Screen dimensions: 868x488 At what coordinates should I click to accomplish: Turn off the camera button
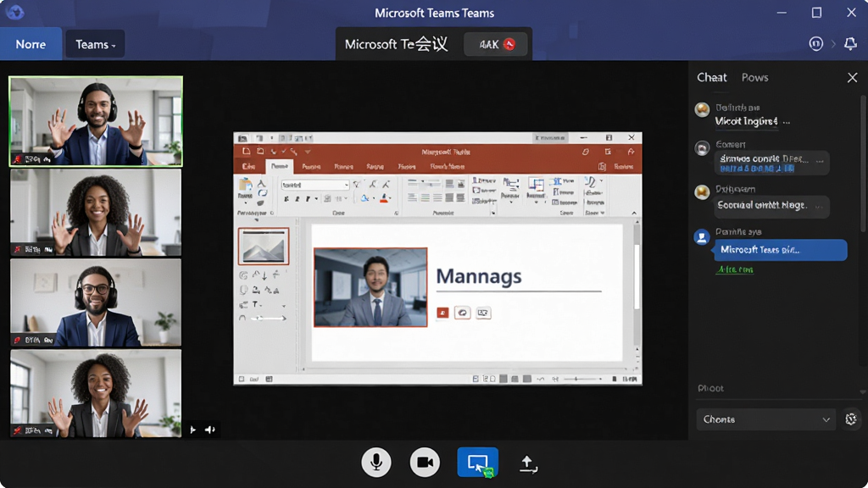tap(425, 462)
